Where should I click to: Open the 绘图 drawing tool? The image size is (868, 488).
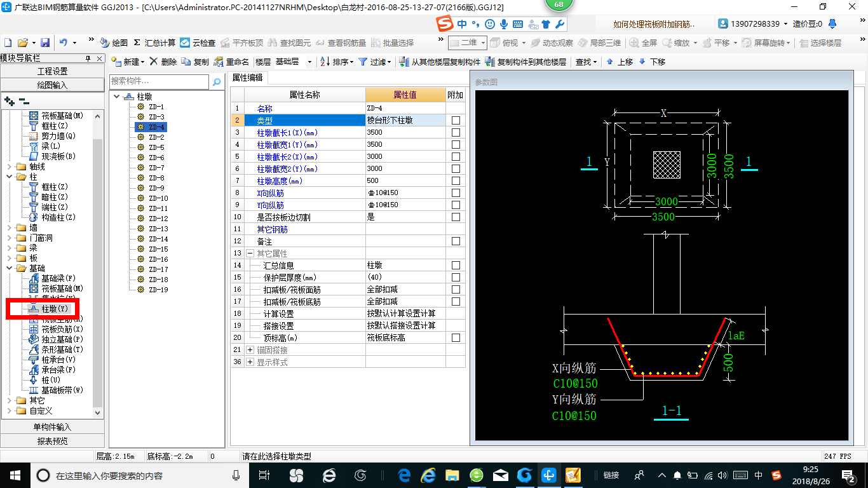click(x=114, y=43)
